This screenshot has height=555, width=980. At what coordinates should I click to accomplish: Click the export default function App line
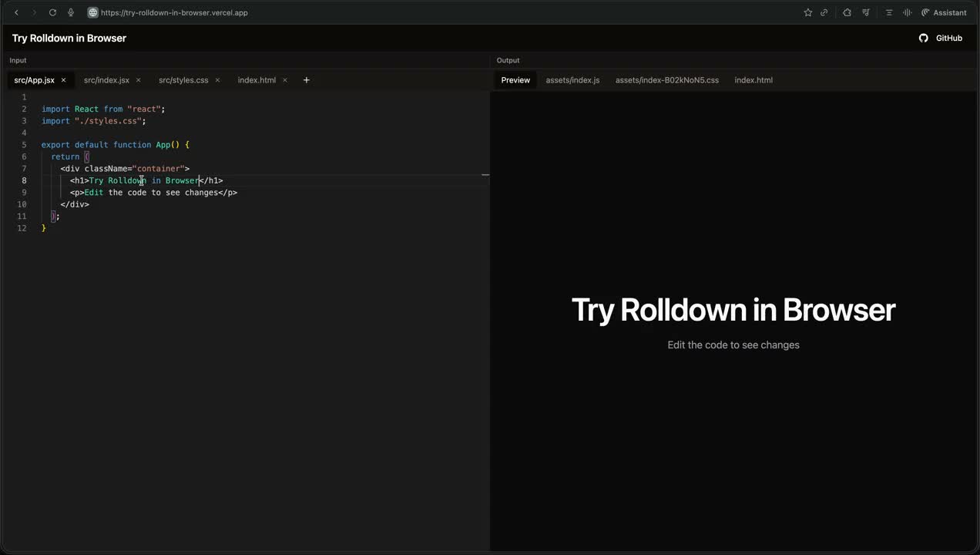click(x=116, y=145)
